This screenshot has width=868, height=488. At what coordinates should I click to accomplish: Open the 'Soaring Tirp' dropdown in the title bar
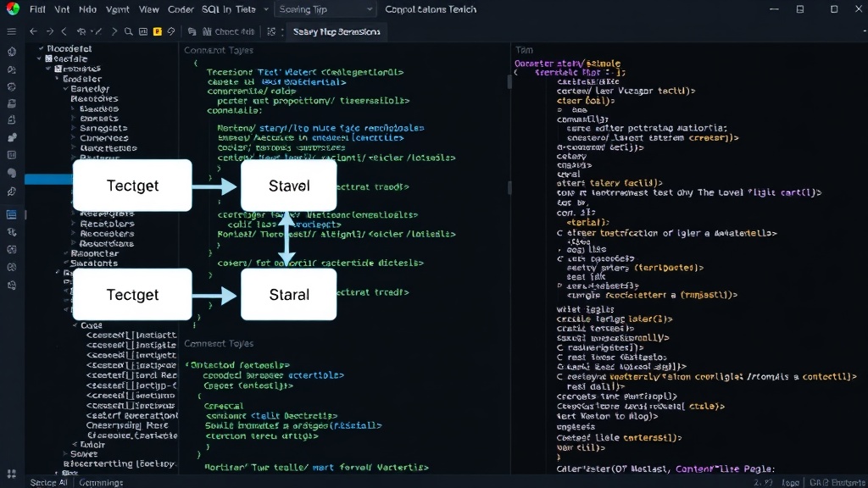[325, 9]
